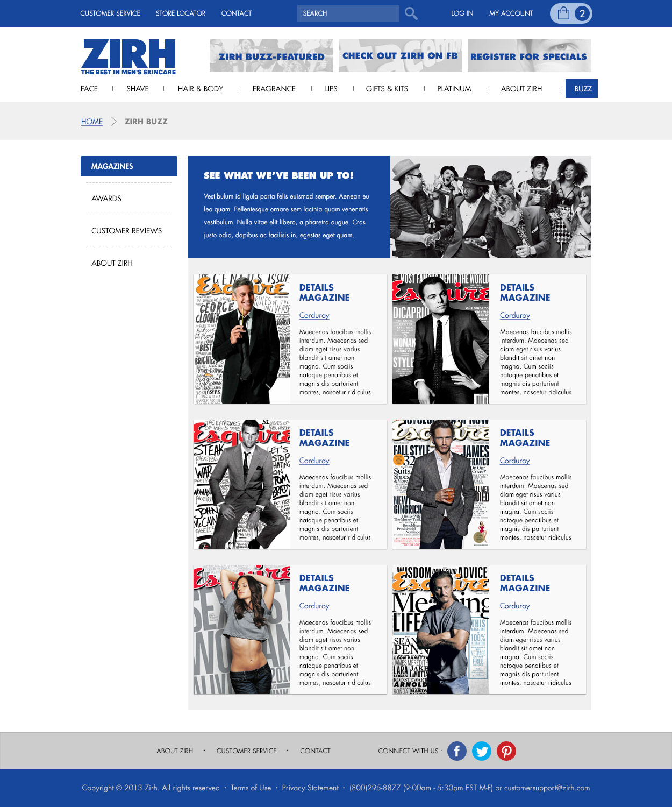Click the ZIRH logo

click(x=128, y=56)
